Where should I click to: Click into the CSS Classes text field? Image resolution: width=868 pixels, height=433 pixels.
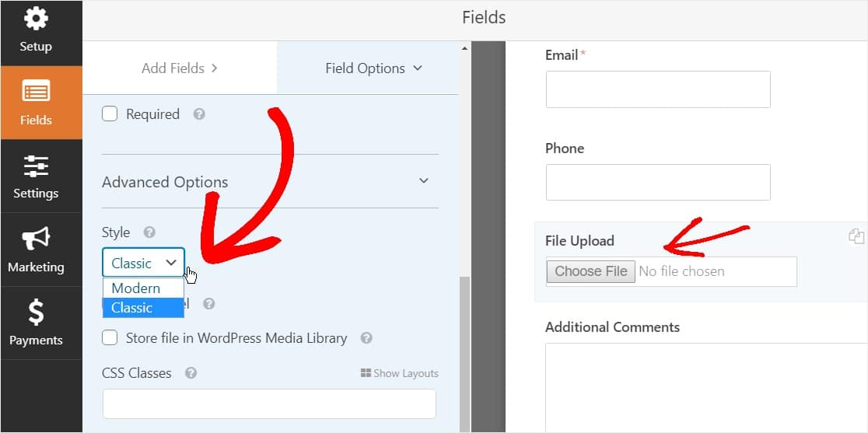(269, 404)
